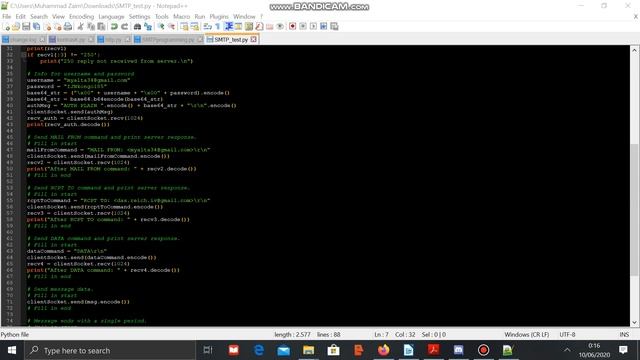Toggle word wrap in toolbar
Screen dimensions: 640x360
(x=208, y=27)
